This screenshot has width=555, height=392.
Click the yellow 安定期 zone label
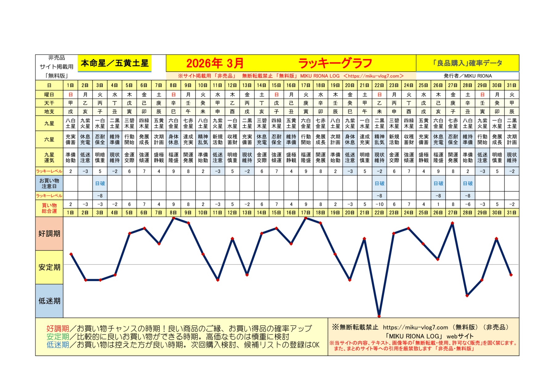[49, 267]
